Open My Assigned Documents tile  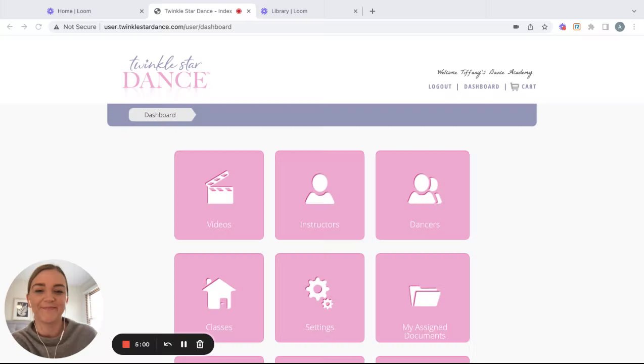pos(423,298)
